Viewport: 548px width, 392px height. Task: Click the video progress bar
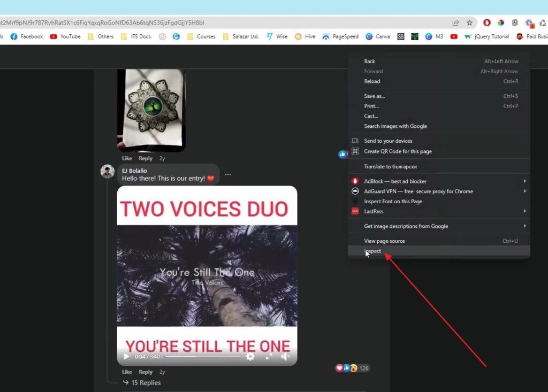203,357
